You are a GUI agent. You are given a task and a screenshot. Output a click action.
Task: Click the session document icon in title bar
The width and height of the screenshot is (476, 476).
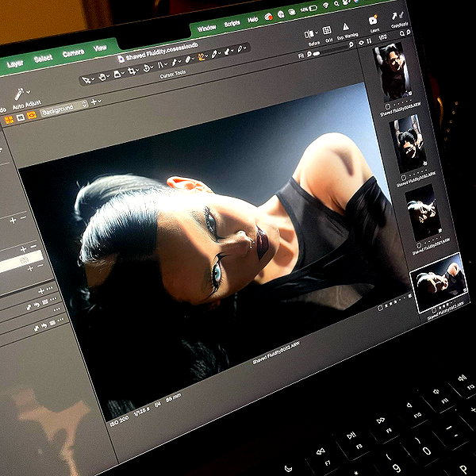(x=121, y=59)
